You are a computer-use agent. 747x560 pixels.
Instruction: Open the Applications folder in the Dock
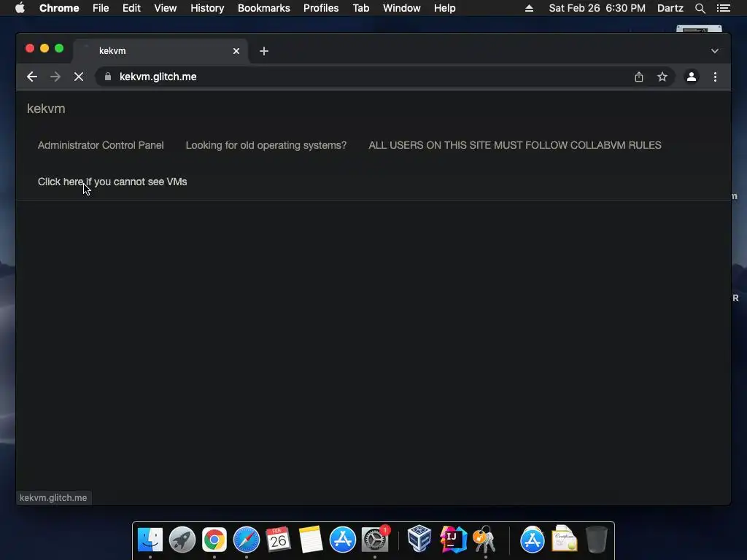click(532, 540)
